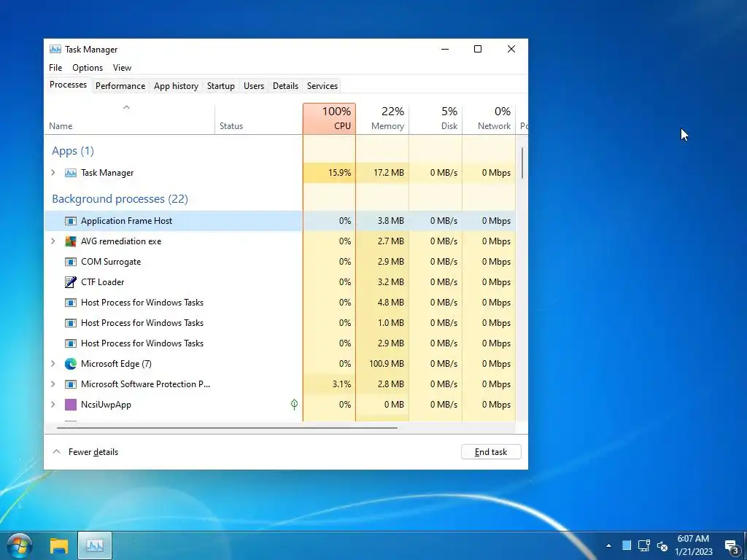The image size is (747, 560).
Task: Click the AVG remediation exe icon
Action: point(71,241)
